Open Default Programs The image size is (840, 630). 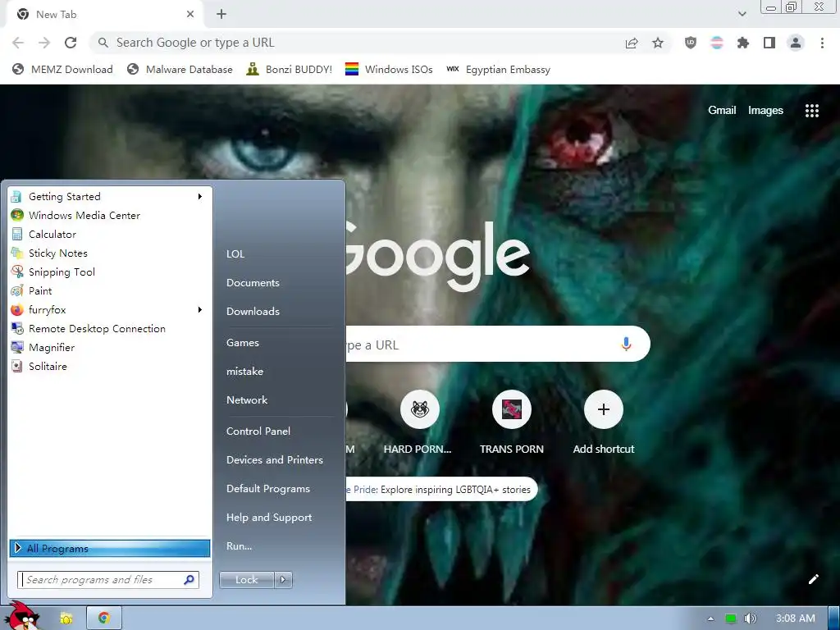pos(268,489)
